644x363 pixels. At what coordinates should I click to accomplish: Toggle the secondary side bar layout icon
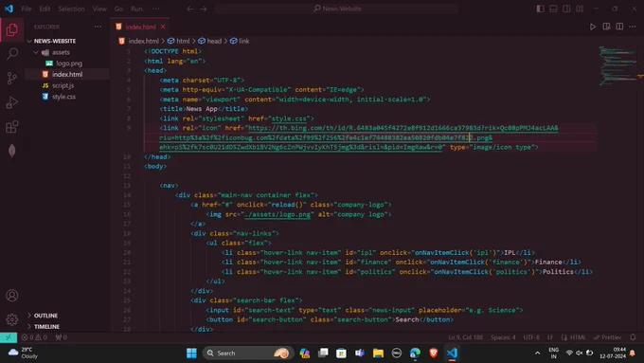(x=566, y=9)
